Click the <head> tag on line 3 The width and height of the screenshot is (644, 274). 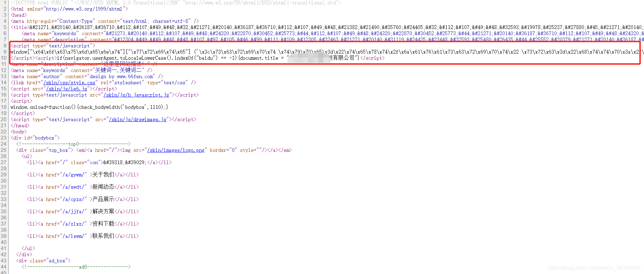tap(19, 15)
